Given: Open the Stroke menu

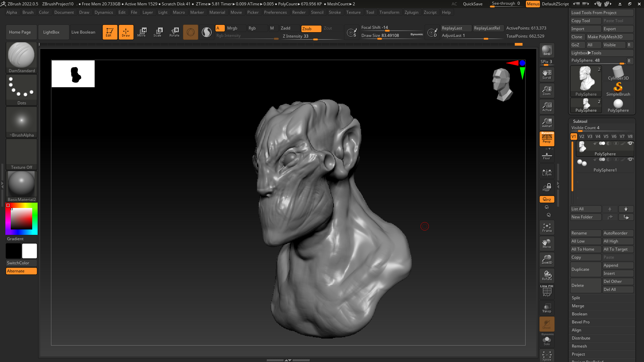Looking at the screenshot, I should (335, 12).
